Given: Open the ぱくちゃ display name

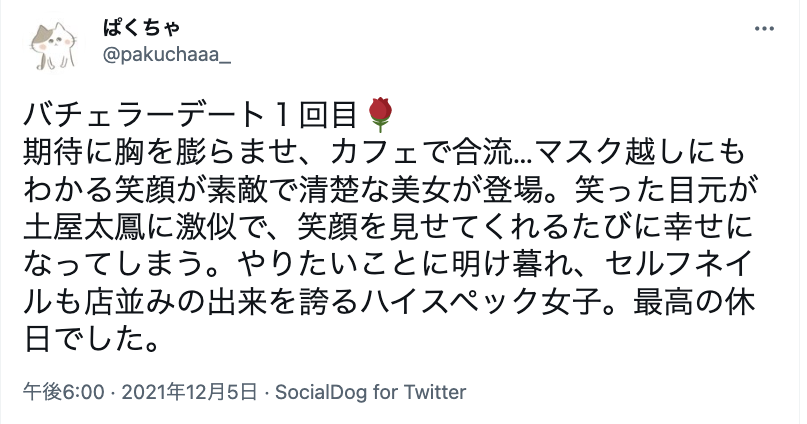Looking at the screenshot, I should point(136,29).
